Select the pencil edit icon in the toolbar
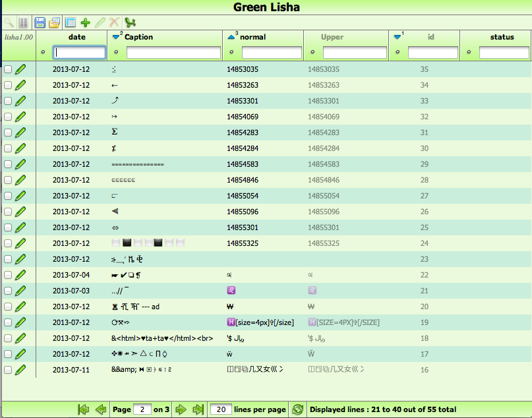This screenshot has width=532, height=418. tap(100, 22)
